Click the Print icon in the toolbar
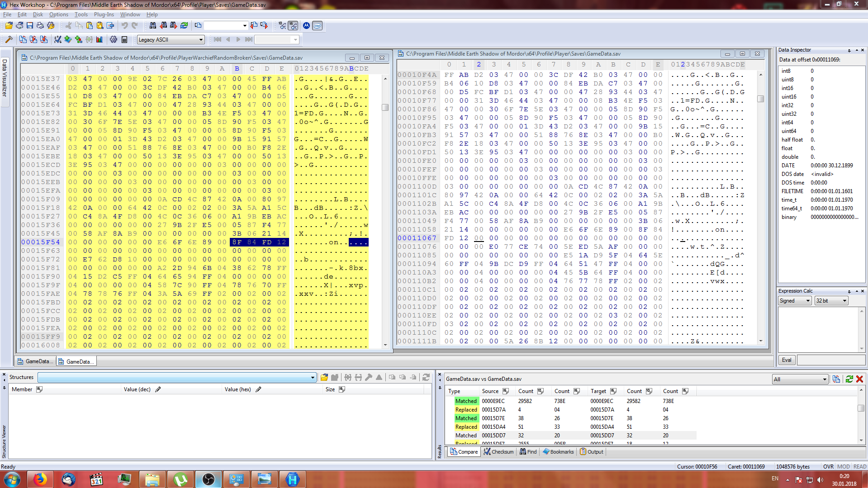Viewport: 868px width, 488px height. [x=40, y=26]
